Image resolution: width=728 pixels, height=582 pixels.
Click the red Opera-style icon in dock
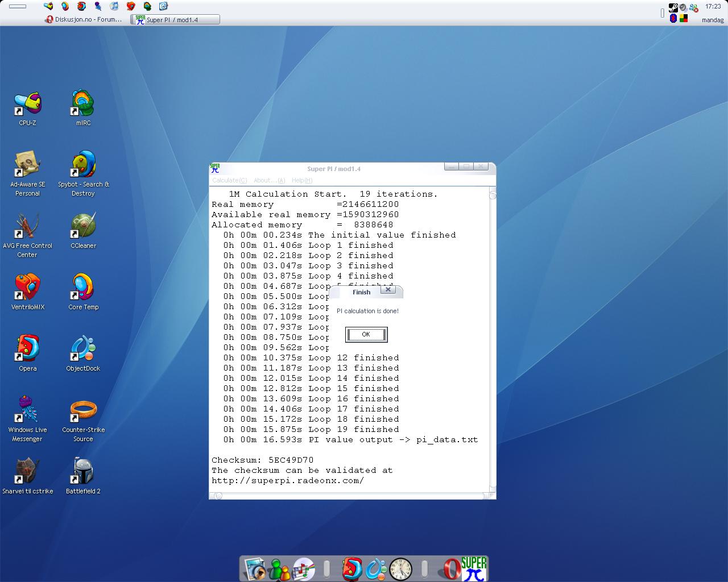pos(352,568)
